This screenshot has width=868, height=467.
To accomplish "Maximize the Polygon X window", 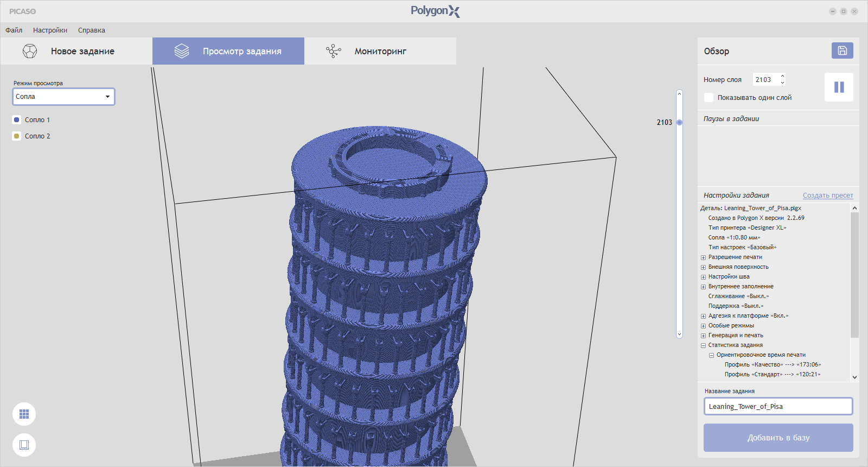I will (x=843, y=11).
